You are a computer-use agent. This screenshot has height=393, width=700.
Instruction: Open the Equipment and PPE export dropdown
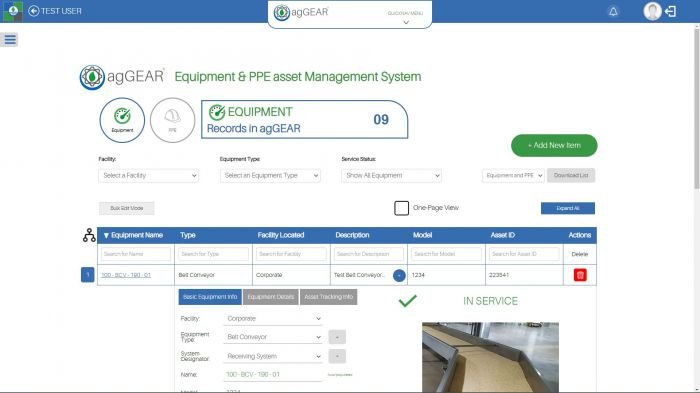[513, 176]
